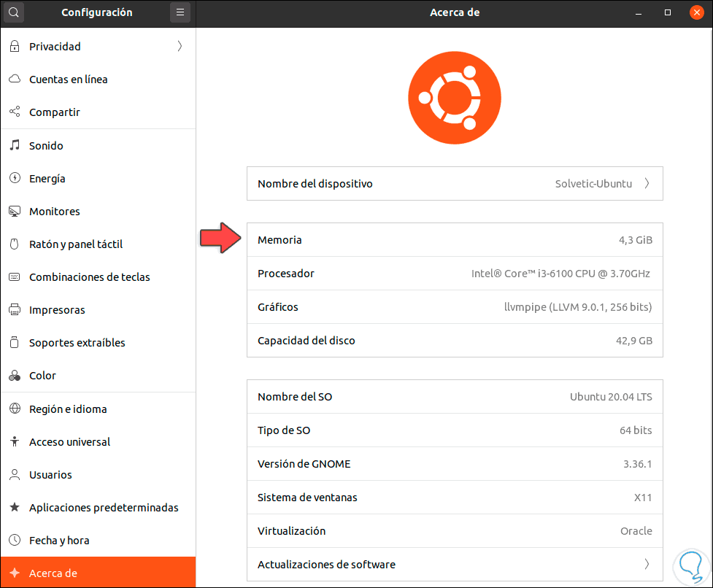The height and width of the screenshot is (588, 713).
Task: Open the Compartir section
Action: coord(99,112)
